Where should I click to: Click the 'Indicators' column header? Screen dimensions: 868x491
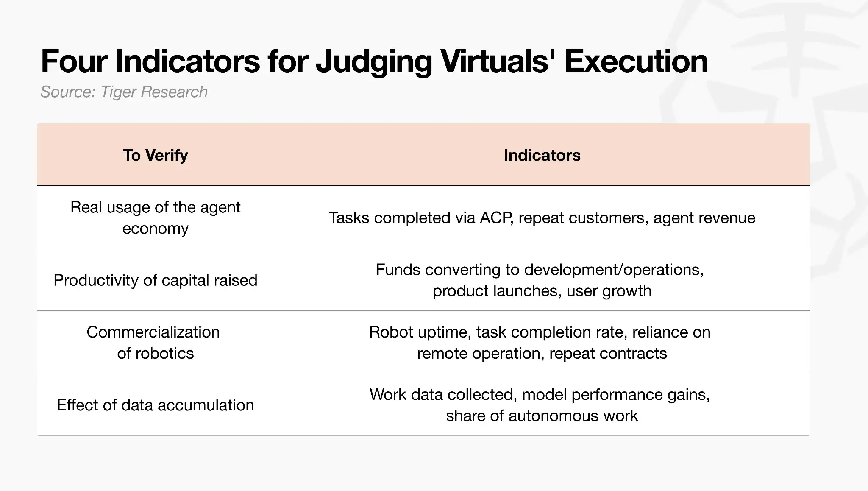tap(542, 155)
